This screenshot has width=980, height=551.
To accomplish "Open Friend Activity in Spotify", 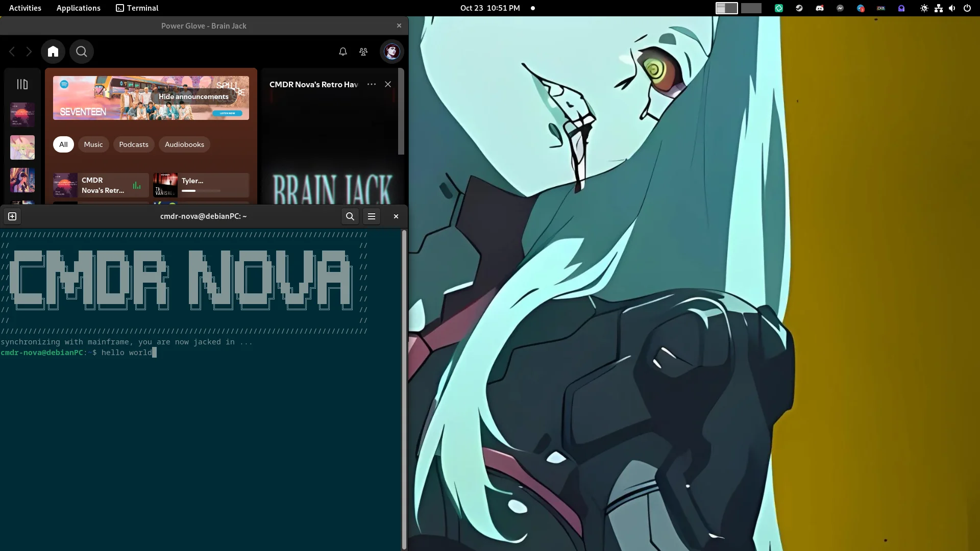I will 363,52.
